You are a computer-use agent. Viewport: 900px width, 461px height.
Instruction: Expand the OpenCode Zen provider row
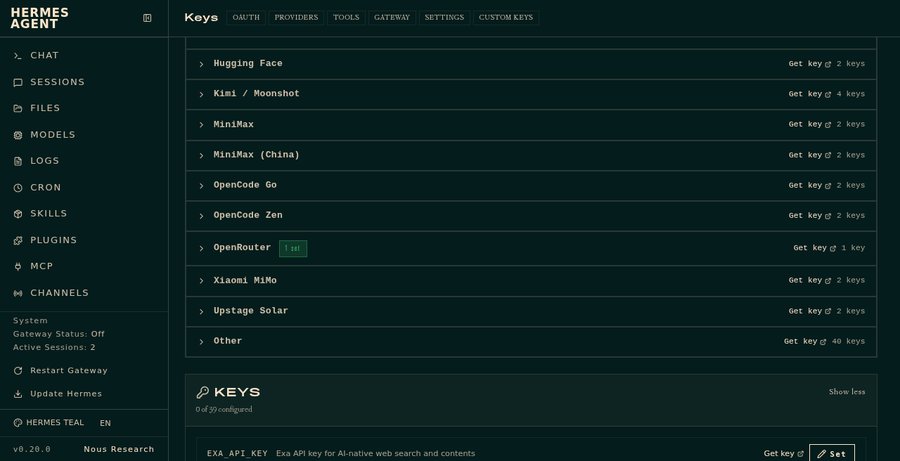[x=531, y=216]
